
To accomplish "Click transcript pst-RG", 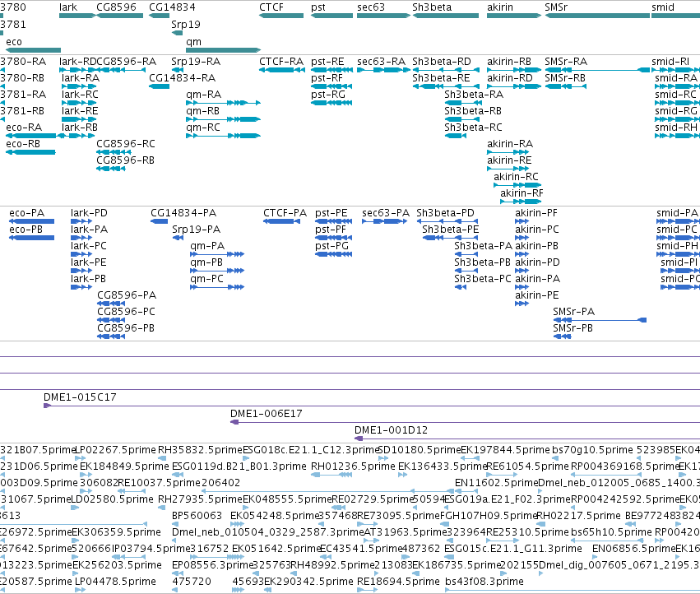I will tap(331, 103).
